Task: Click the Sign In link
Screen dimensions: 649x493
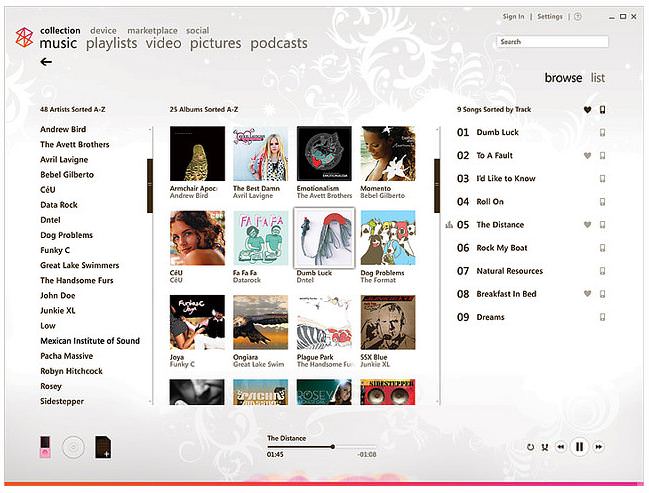Action: [513, 17]
